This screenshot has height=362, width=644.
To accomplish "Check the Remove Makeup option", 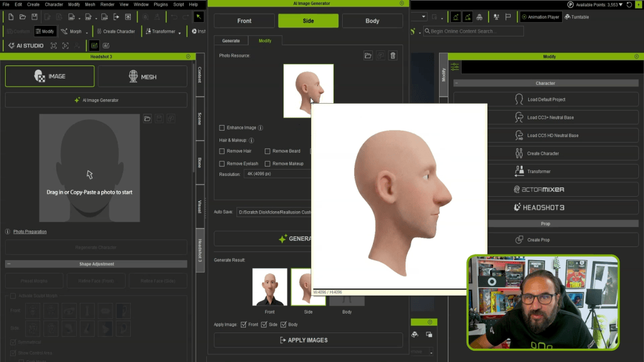I will pos(267,163).
